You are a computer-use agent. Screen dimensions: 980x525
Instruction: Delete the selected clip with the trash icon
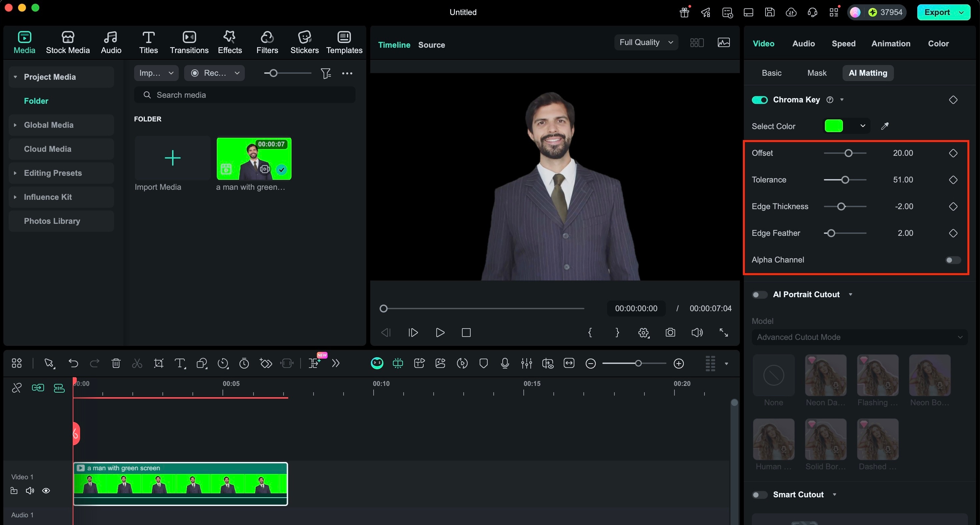[x=116, y=363]
